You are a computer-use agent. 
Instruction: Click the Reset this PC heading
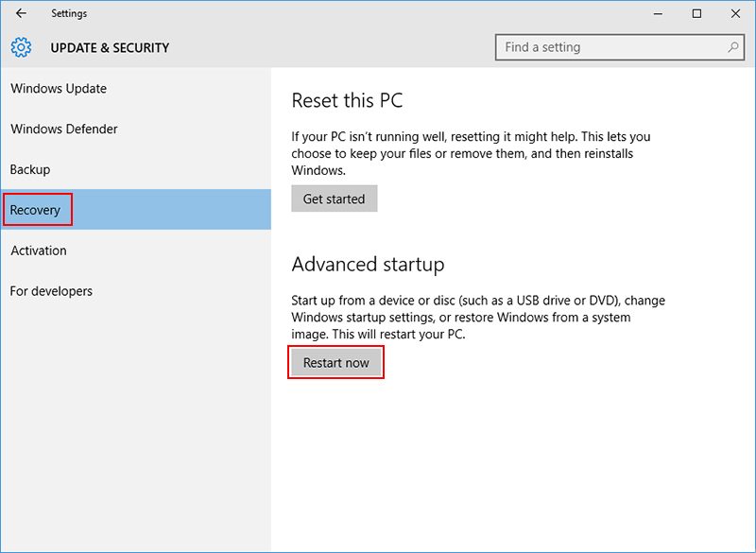point(347,100)
